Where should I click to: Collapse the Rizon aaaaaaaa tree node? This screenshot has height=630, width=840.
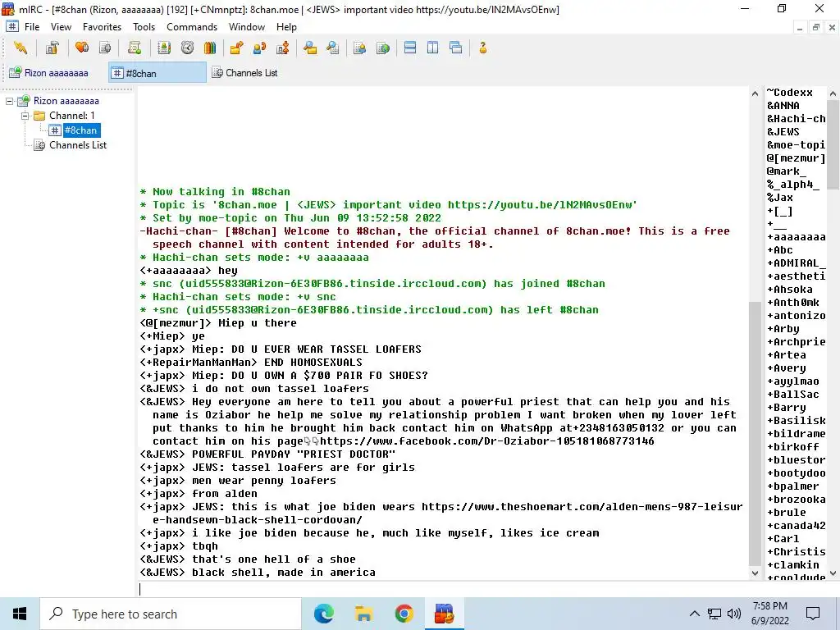point(9,101)
